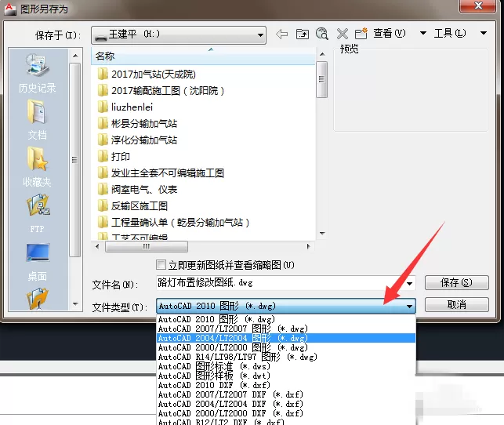Open the FTP sidebar location

(x=38, y=214)
